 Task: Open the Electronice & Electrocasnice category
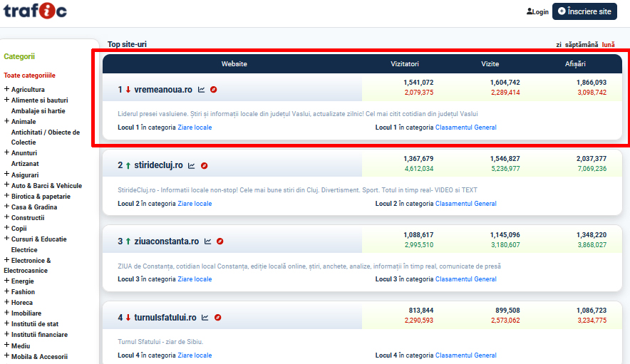point(27,266)
